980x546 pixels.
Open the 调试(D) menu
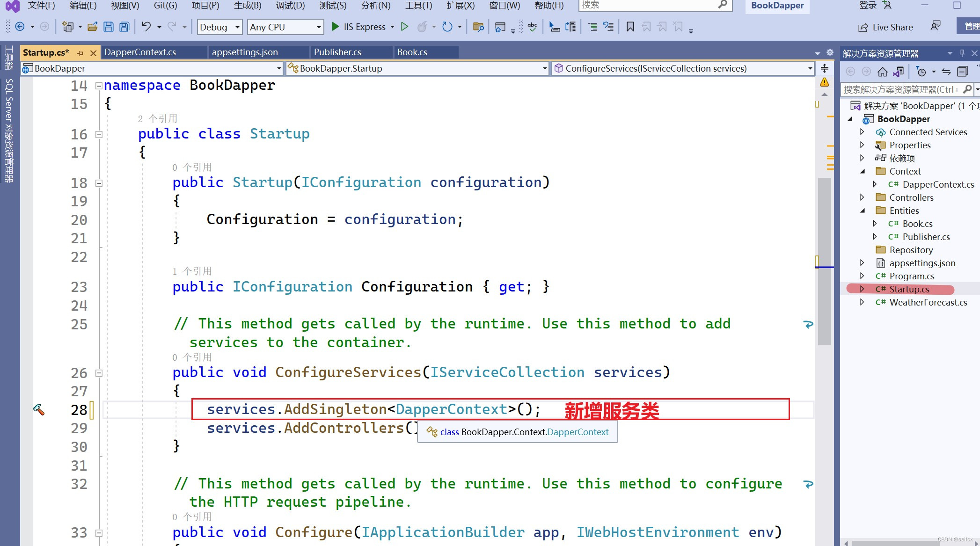(290, 6)
